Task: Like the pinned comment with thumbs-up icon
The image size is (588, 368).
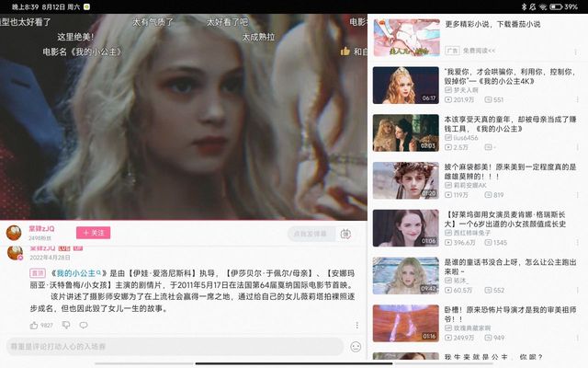Action: pyautogui.click(x=34, y=325)
